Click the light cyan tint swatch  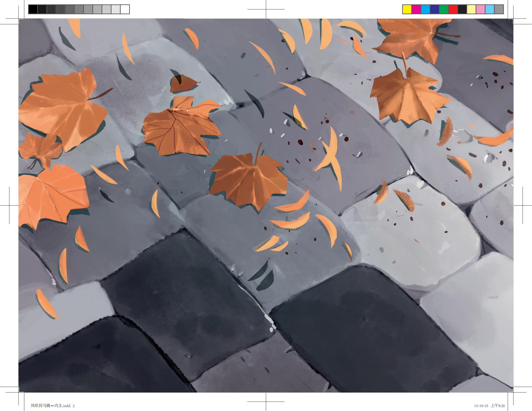(x=490, y=9)
